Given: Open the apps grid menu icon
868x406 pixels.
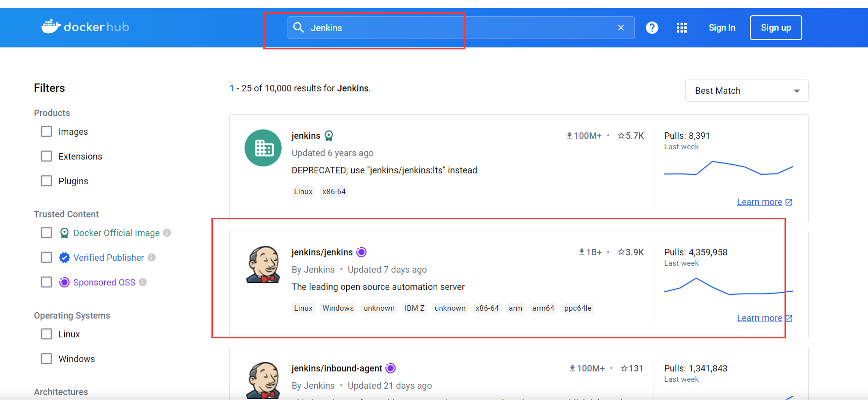Looking at the screenshot, I should click(682, 28).
